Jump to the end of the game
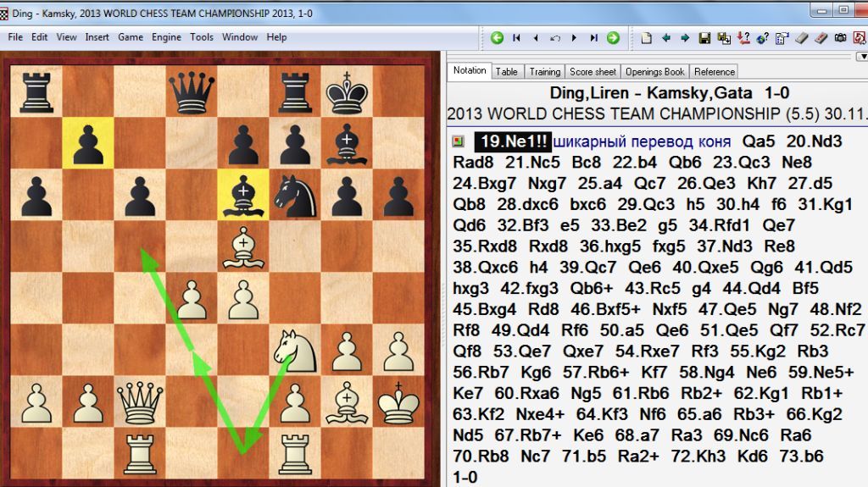 [593, 37]
